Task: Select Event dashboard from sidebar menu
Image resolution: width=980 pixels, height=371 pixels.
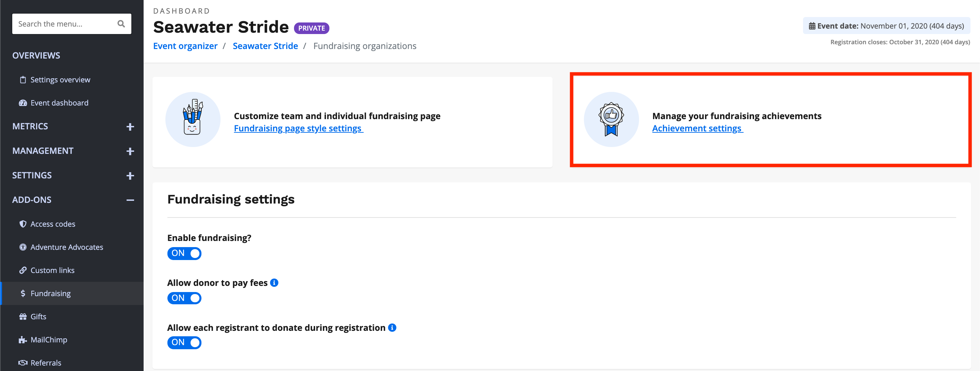Action: click(59, 103)
